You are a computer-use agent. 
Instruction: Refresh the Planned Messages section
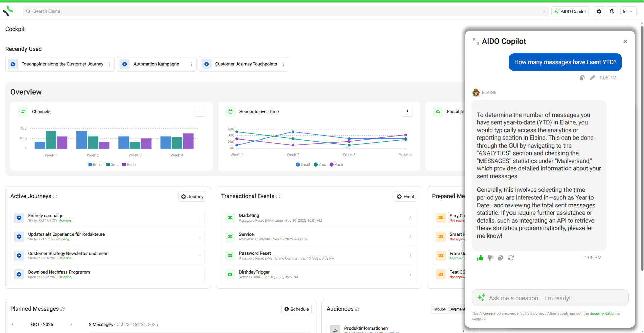click(62, 309)
